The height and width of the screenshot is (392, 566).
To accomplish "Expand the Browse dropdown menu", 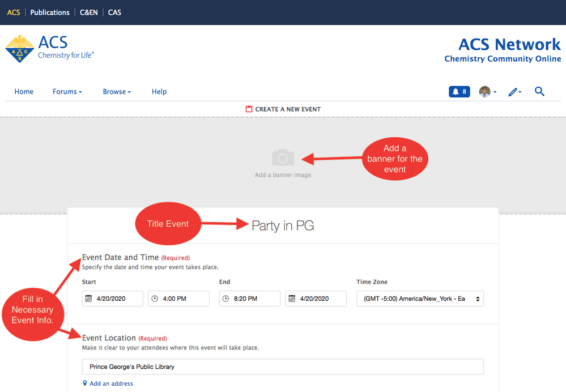I will (x=117, y=92).
